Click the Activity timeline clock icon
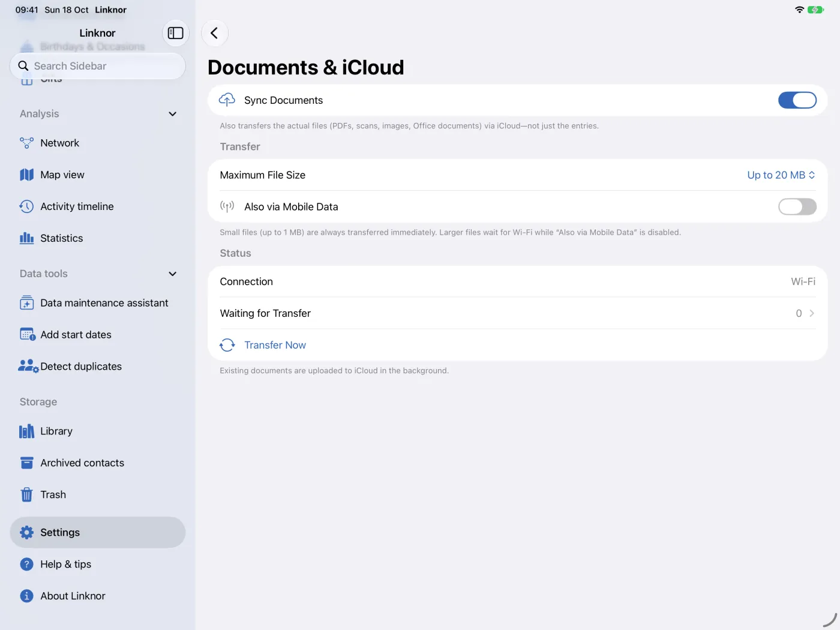This screenshot has width=840, height=630. point(26,206)
